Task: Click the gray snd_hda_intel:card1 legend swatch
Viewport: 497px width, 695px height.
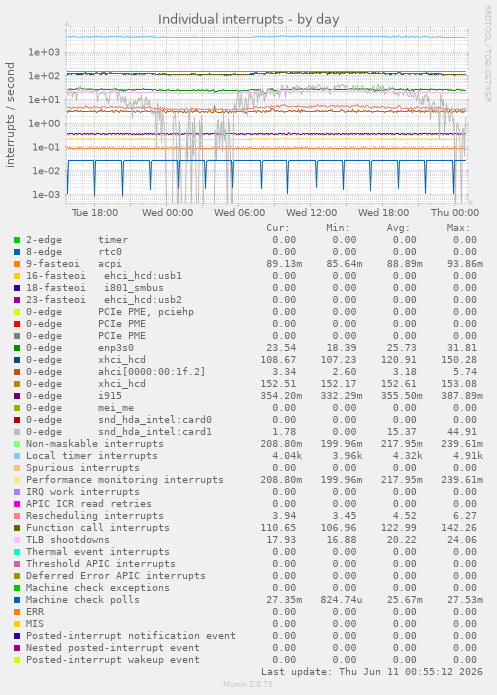Action: [17, 432]
